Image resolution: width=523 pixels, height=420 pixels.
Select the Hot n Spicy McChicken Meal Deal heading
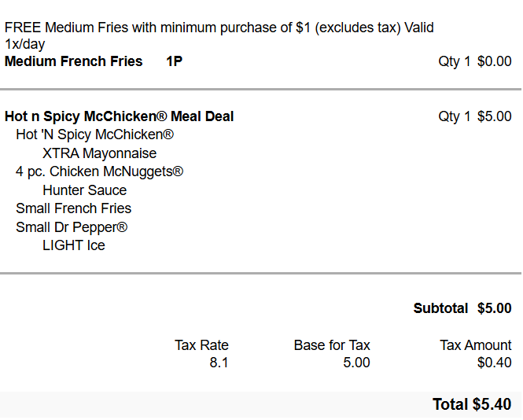click(120, 116)
